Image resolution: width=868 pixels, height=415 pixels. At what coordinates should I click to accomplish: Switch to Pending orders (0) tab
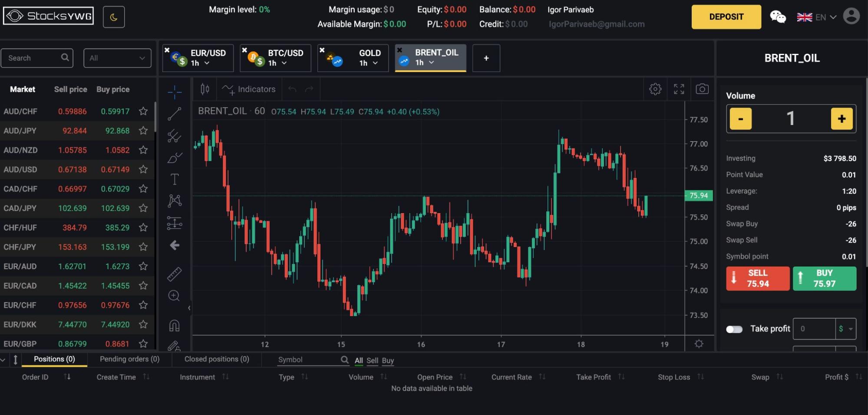coord(129,359)
